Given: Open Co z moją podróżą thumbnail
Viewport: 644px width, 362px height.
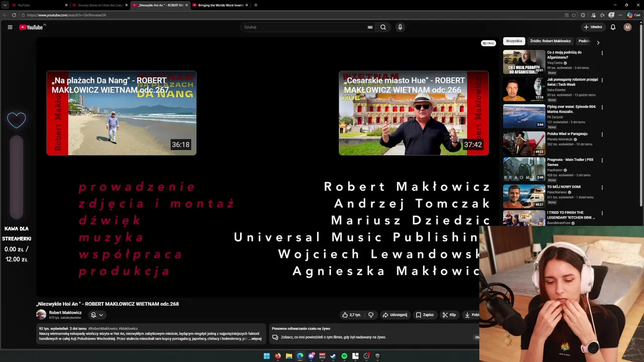Looking at the screenshot, I should click(524, 62).
